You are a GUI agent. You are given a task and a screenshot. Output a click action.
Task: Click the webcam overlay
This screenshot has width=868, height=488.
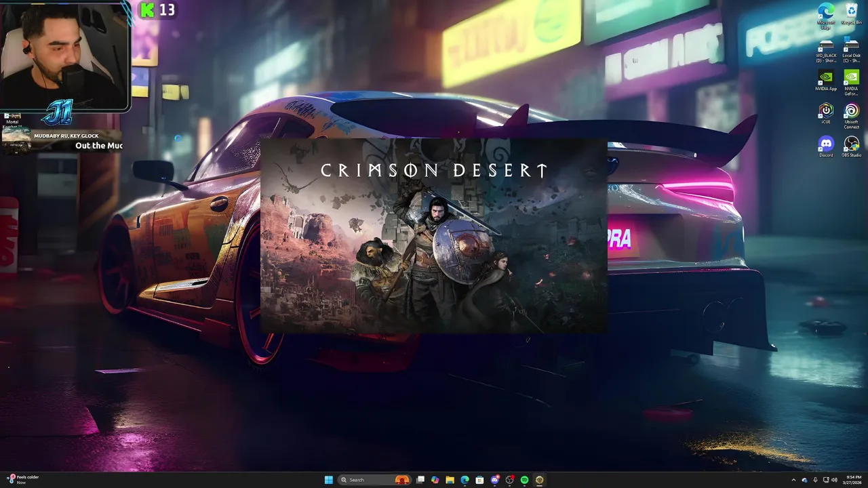[64, 56]
